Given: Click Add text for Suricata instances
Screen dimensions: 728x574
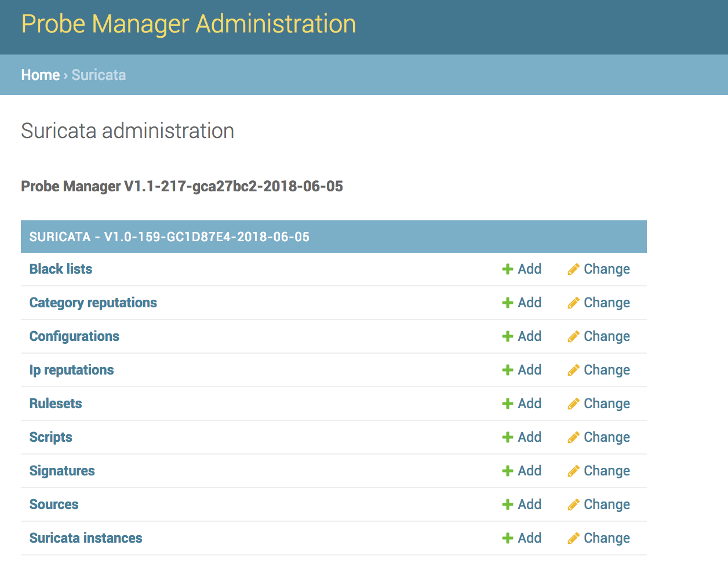Looking at the screenshot, I should 530,538.
